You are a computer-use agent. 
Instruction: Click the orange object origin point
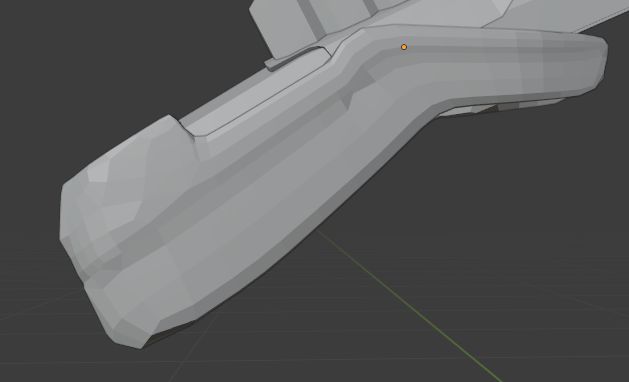tap(404, 47)
